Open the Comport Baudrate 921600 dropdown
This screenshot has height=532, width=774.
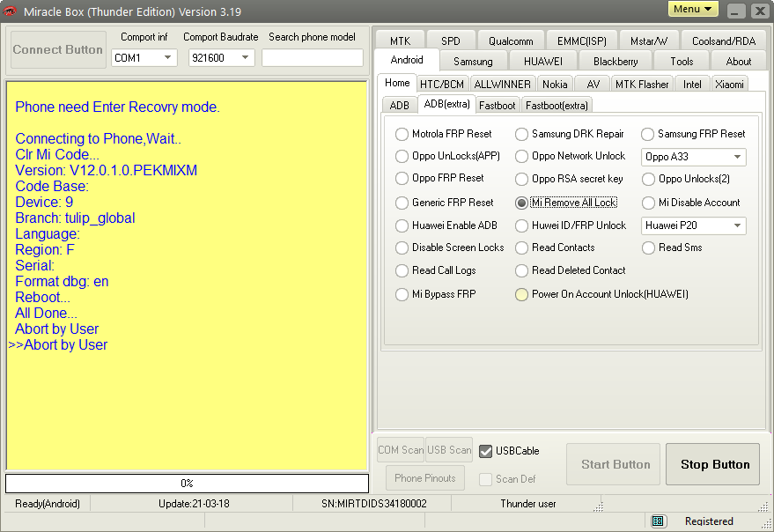222,58
